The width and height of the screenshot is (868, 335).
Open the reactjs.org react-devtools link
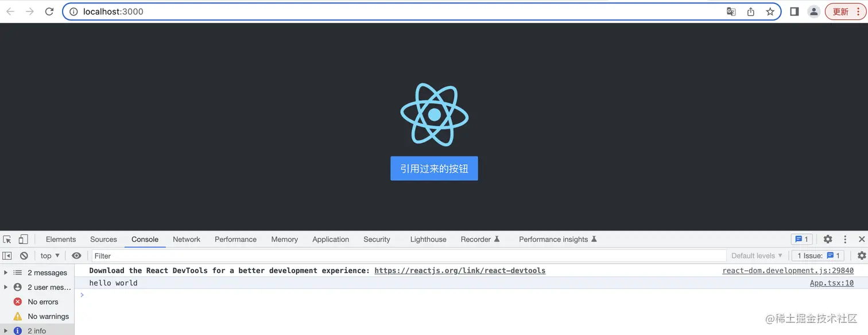(460, 271)
